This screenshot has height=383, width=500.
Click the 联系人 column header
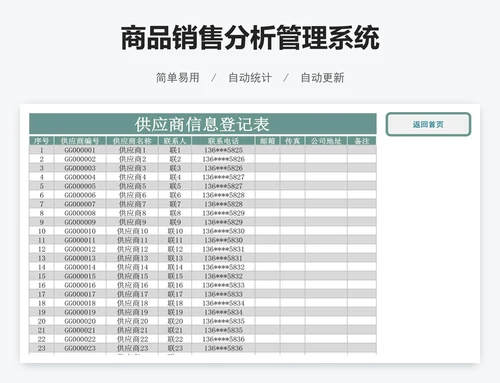coord(175,141)
